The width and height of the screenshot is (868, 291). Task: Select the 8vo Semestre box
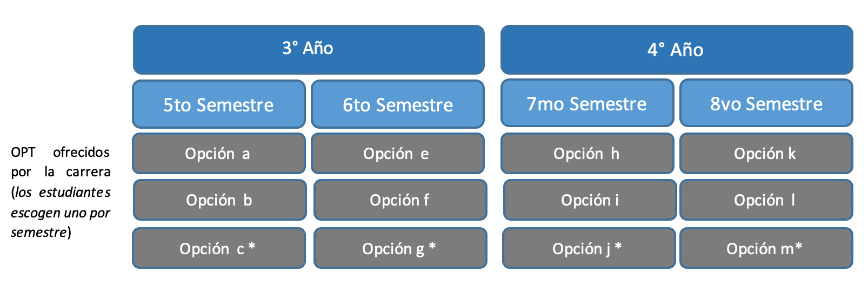click(x=766, y=103)
